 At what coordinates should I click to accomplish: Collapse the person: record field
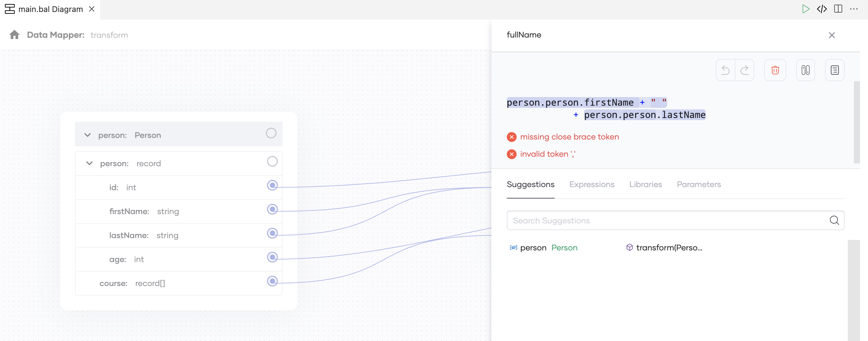(89, 163)
